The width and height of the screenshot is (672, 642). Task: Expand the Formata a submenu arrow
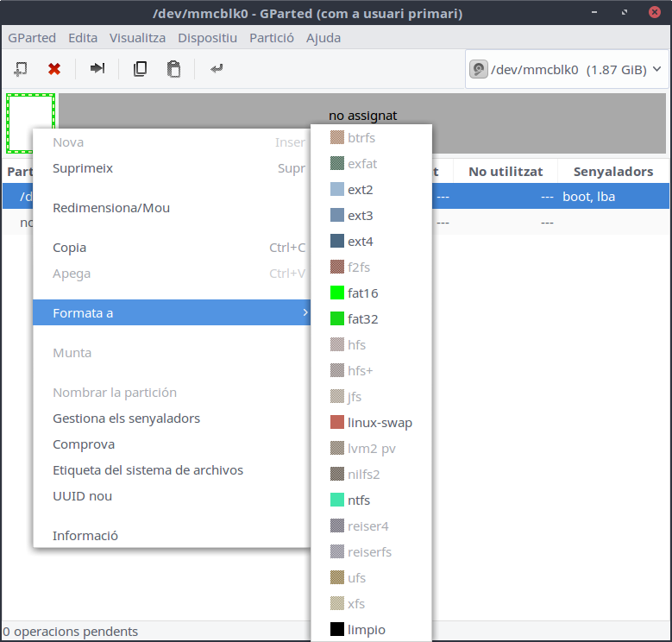pyautogui.click(x=305, y=312)
